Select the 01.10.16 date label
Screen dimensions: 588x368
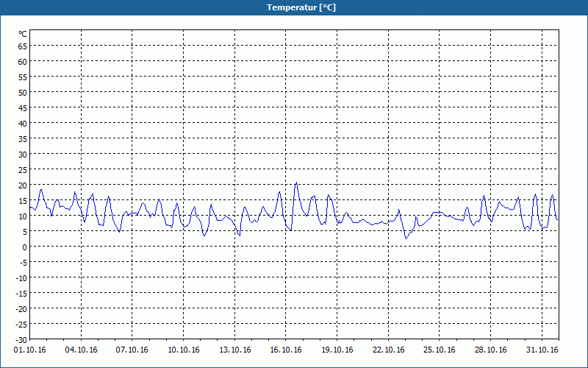click(x=30, y=350)
